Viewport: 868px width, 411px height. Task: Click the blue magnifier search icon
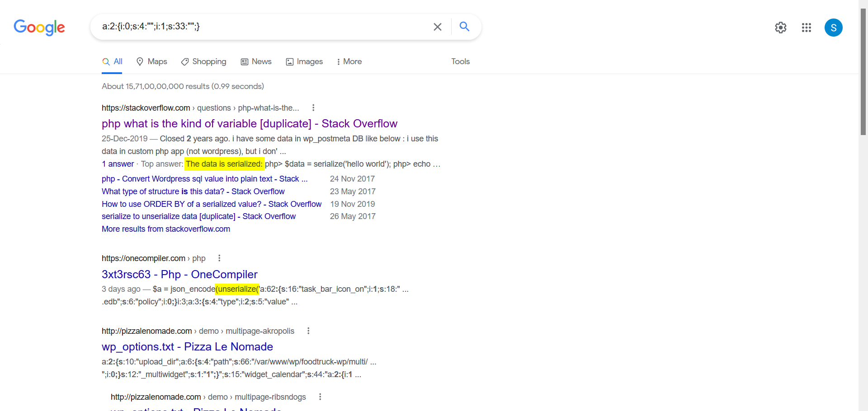[464, 27]
